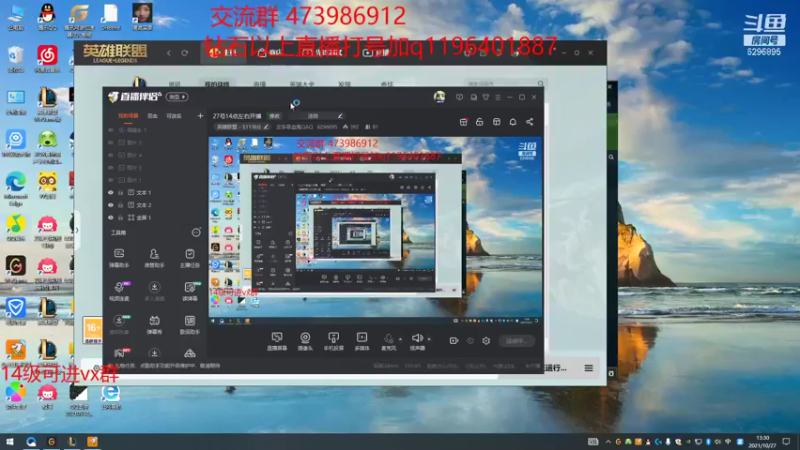The image size is (800, 450).
Task: Open 读弹幕 tool in toolbox
Action: 190,291
